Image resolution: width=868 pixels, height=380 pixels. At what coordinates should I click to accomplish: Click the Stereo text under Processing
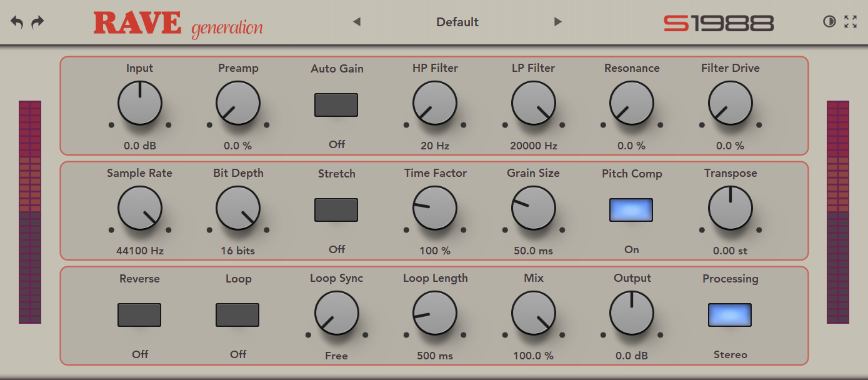coord(730,354)
